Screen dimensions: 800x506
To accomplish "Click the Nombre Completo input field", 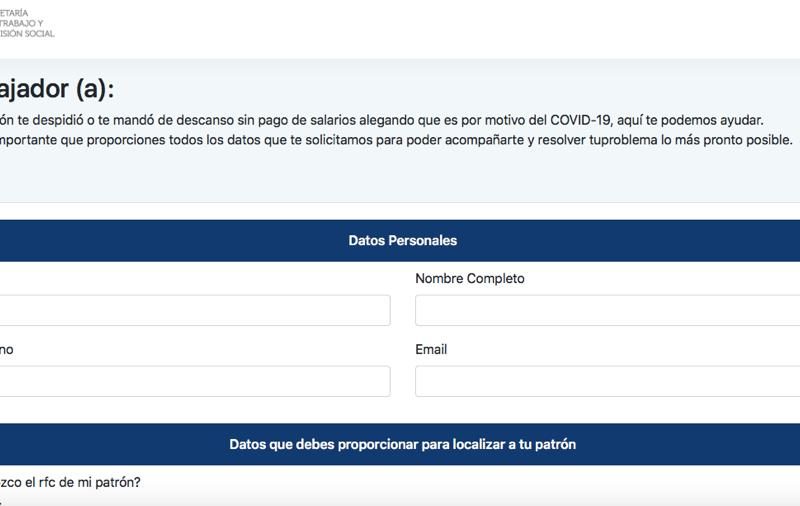I will 607,310.
